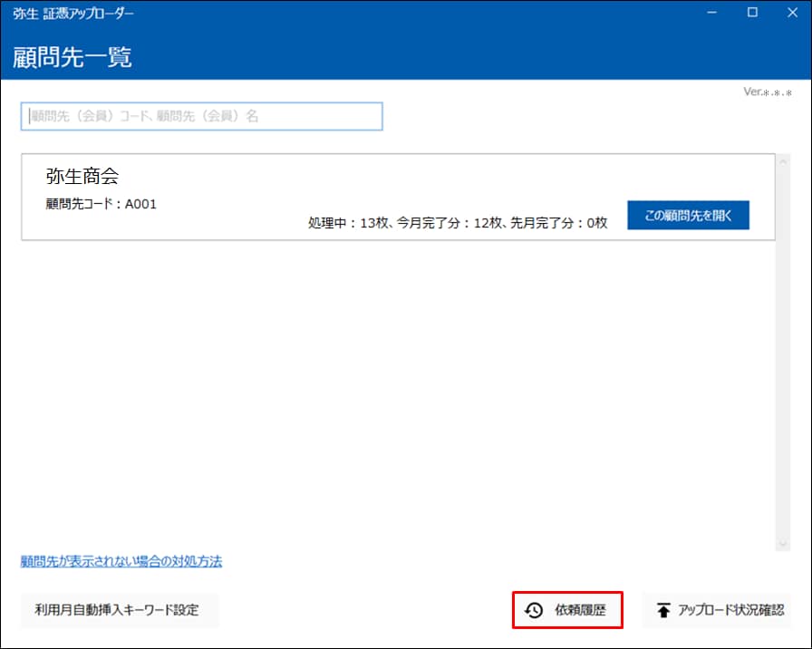Image resolution: width=812 pixels, height=649 pixels.
Task: Click the upload arrow icon beside アップロード状況確認
Action: (x=663, y=610)
